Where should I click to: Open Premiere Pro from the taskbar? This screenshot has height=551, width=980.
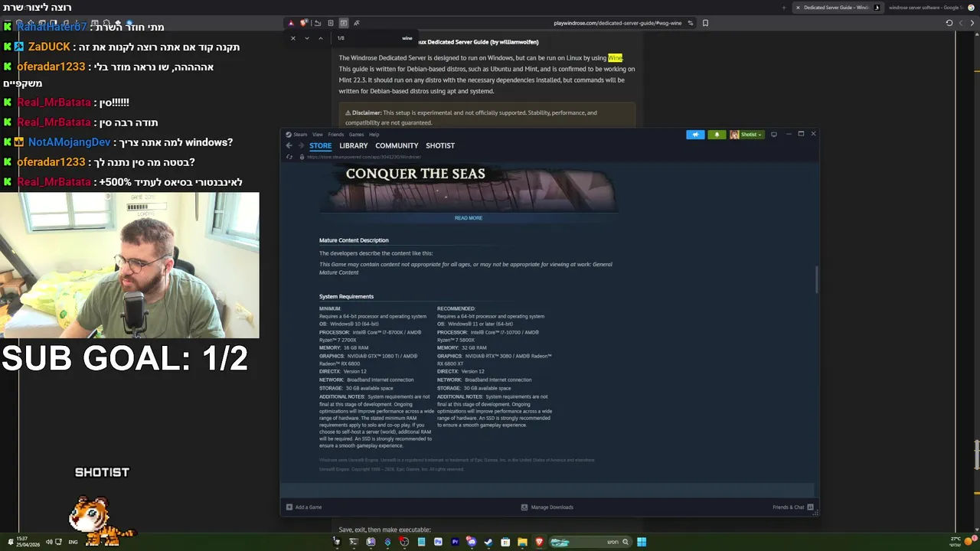coord(456,542)
